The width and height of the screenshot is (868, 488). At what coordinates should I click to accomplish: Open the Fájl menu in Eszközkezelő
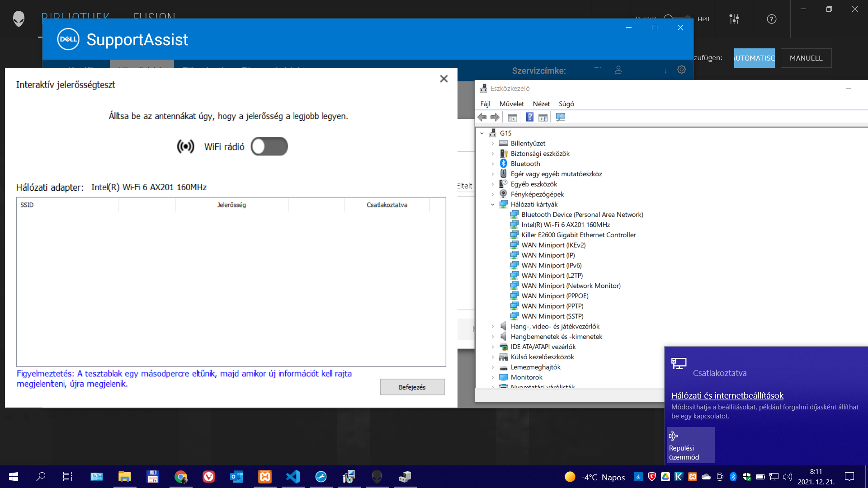point(485,104)
